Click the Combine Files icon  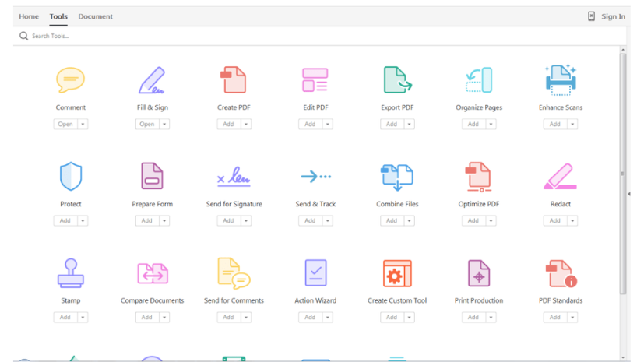397,177
